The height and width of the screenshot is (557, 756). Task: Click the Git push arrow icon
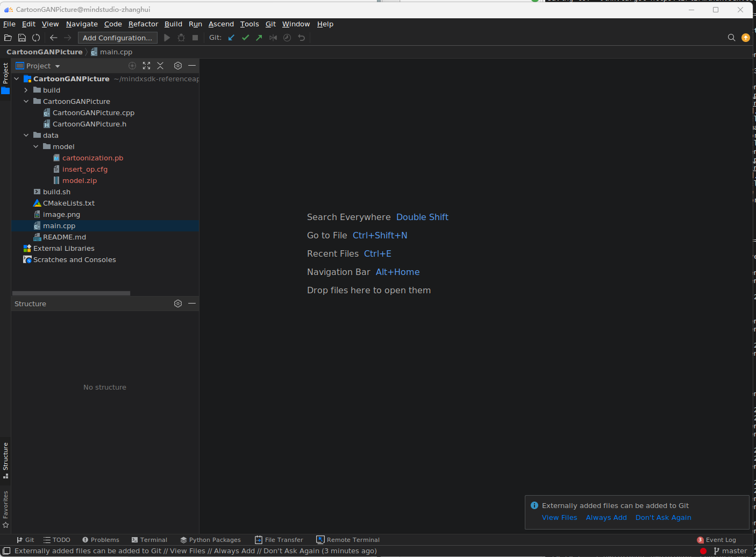(x=259, y=38)
